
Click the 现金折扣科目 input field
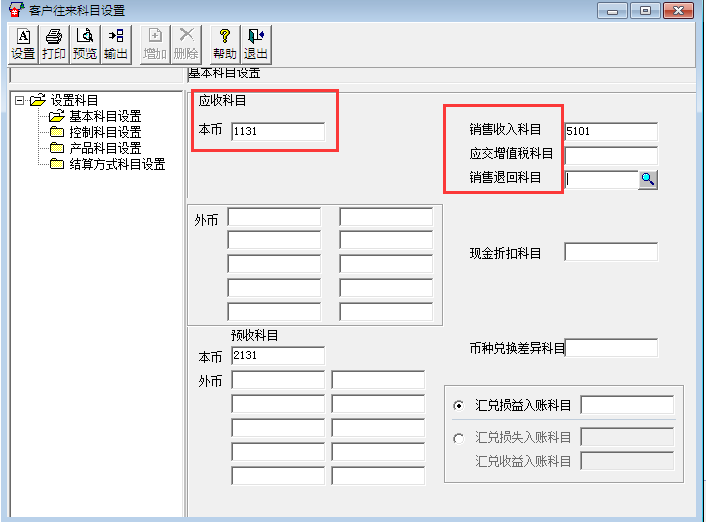point(610,252)
